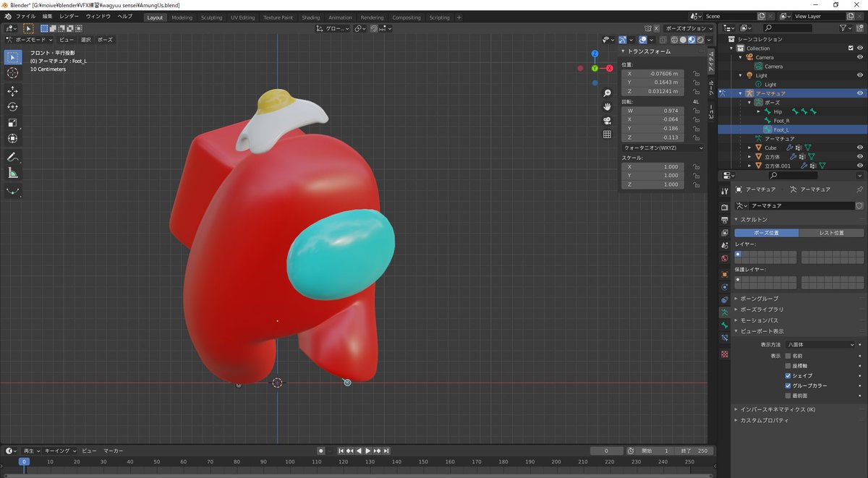Pick the Measure tool
868x478 pixels.
tap(13, 173)
